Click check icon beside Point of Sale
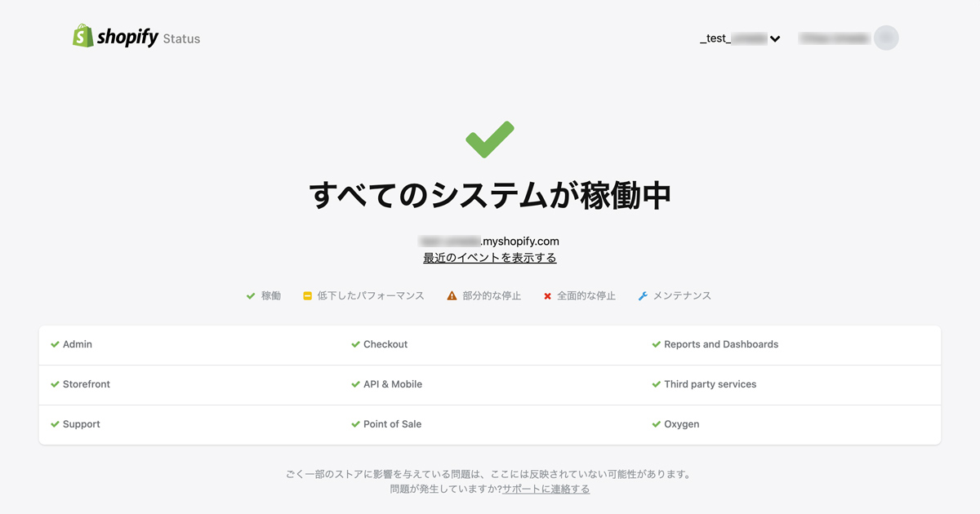This screenshot has width=980, height=514. [355, 424]
